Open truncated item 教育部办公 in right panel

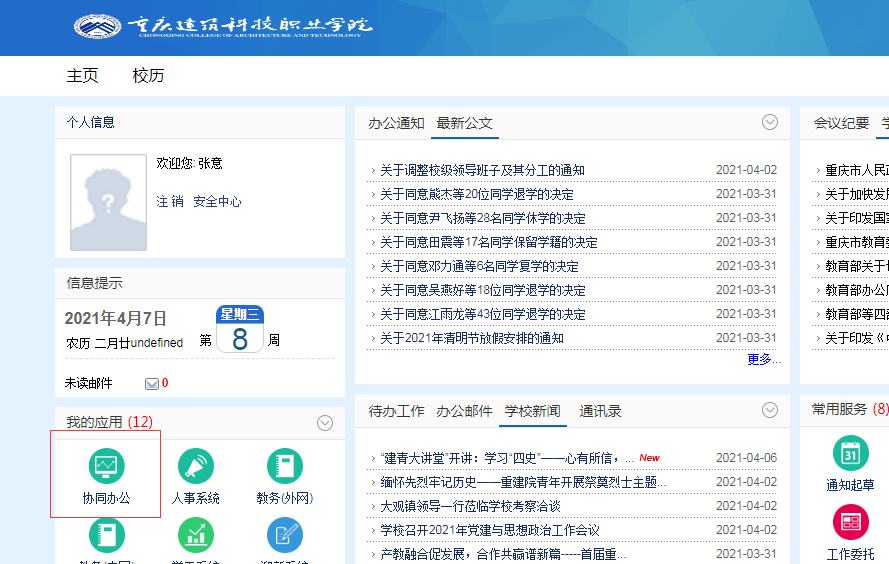pos(857,290)
